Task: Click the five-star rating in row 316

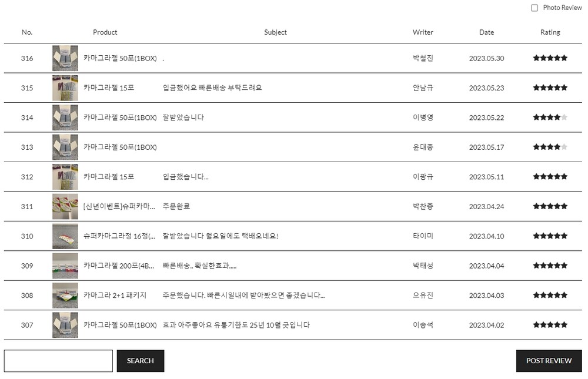Action: point(550,58)
